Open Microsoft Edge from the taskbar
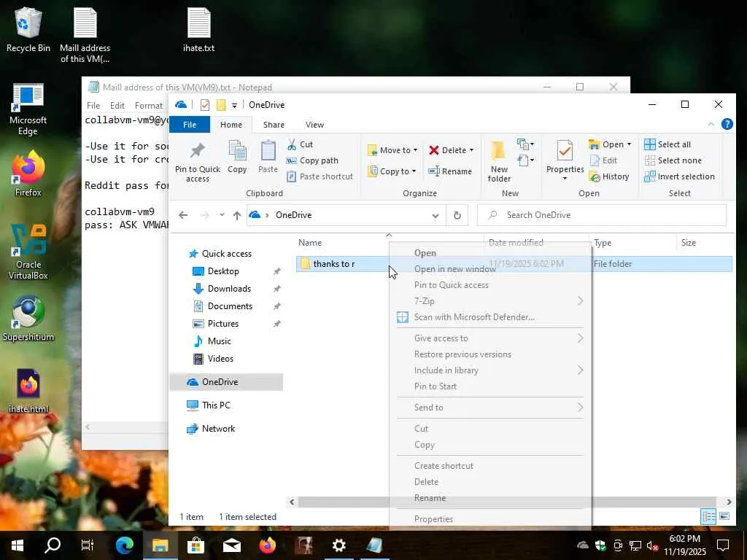The image size is (747, 560). click(x=125, y=545)
